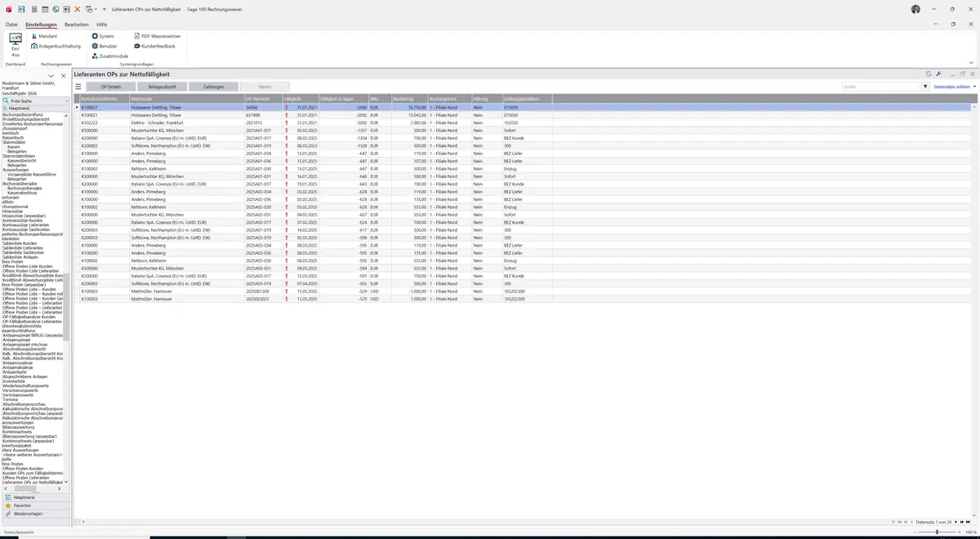This screenshot has width=980, height=539.
Task: Click the OP Details button
Action: pos(110,86)
